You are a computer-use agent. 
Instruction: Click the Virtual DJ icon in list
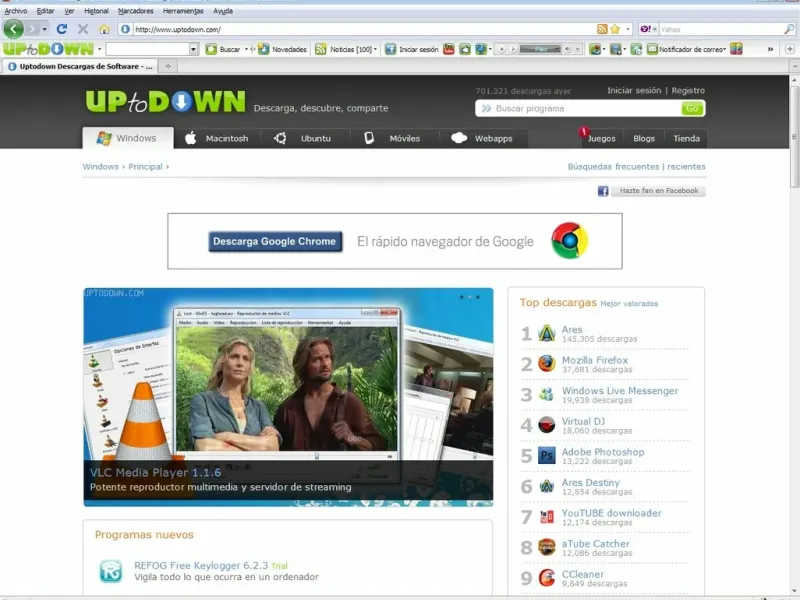point(546,425)
